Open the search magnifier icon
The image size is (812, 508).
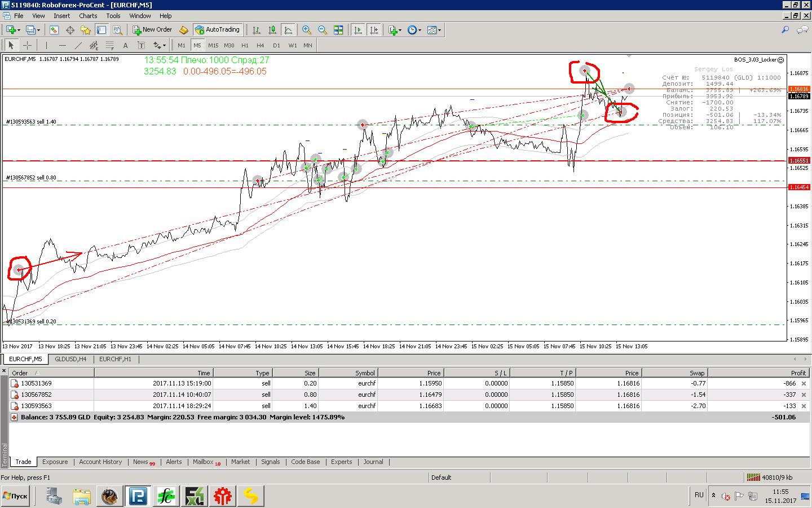pos(785,30)
